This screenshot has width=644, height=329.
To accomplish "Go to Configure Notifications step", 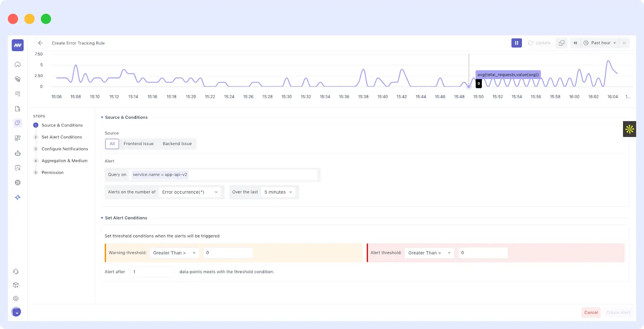I will pyautogui.click(x=65, y=149).
